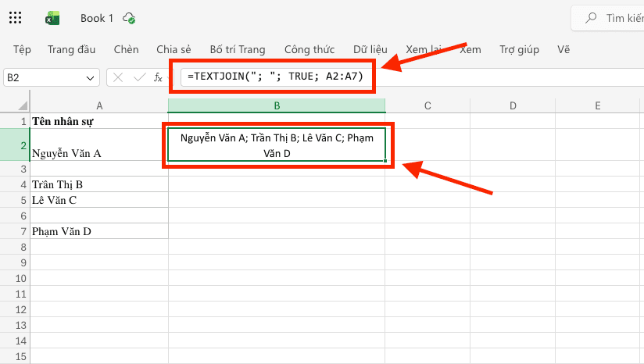Click the insert function fx icon

pos(158,77)
